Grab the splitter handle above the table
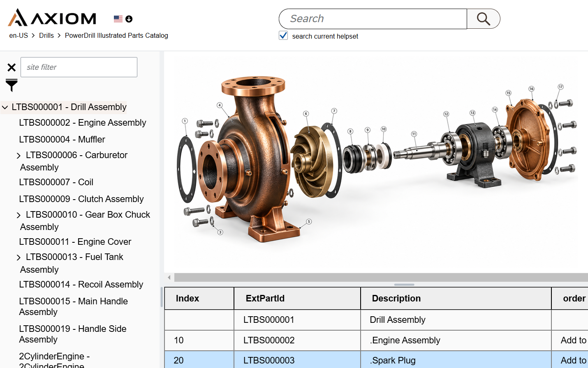 (404, 285)
